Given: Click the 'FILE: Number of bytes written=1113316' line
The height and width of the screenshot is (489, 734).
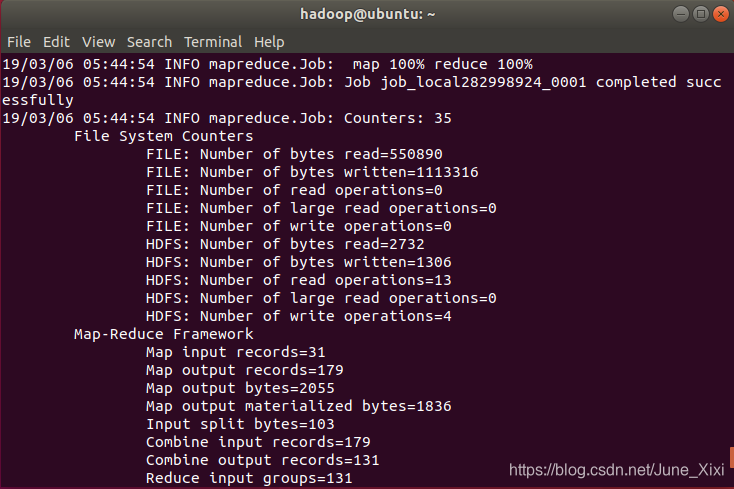Looking at the screenshot, I should [x=312, y=172].
